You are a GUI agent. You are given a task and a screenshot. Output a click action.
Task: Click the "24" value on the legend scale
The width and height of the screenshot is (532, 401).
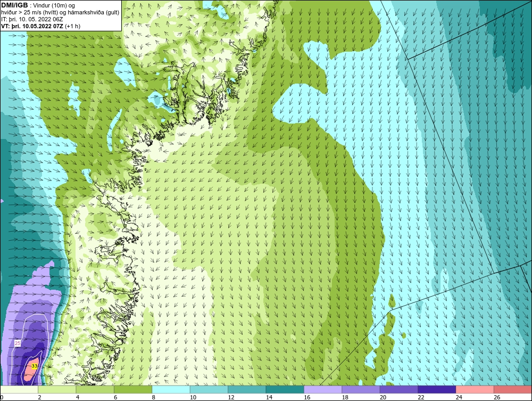tap(459, 397)
